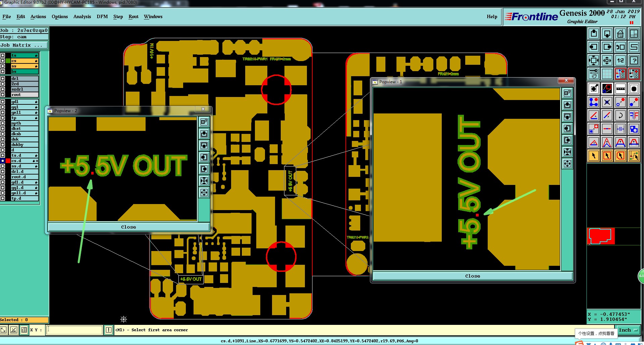Click the red cs.d layer color swatch

click(8, 161)
